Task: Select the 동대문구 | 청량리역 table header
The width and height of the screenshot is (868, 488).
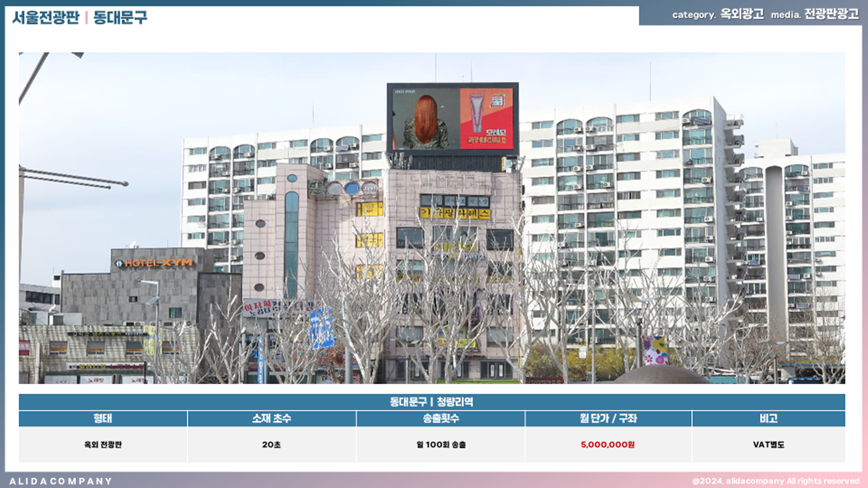Action: click(x=431, y=402)
